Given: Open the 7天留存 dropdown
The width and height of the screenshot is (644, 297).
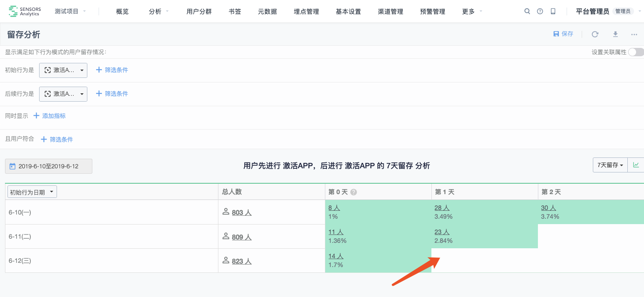Looking at the screenshot, I should 610,165.
